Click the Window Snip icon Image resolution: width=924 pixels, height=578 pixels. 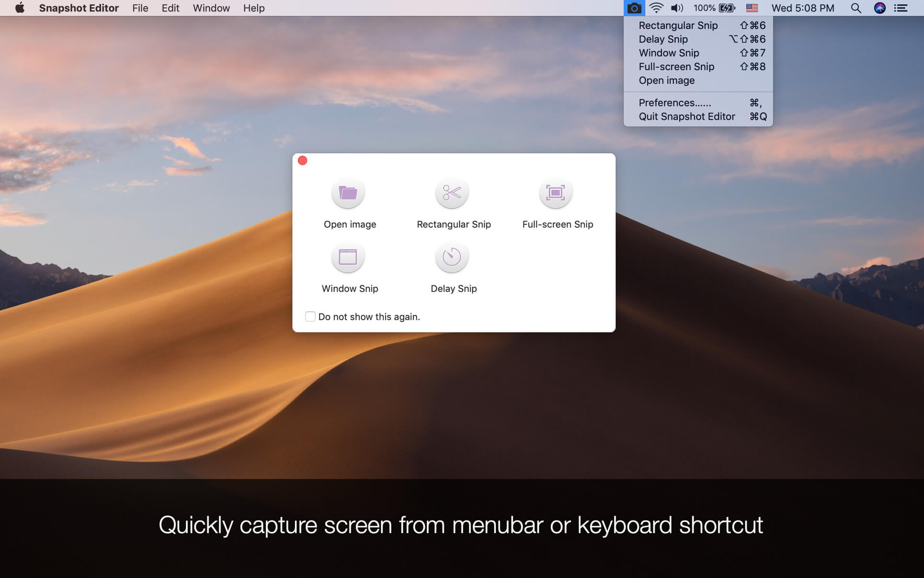[x=348, y=256]
